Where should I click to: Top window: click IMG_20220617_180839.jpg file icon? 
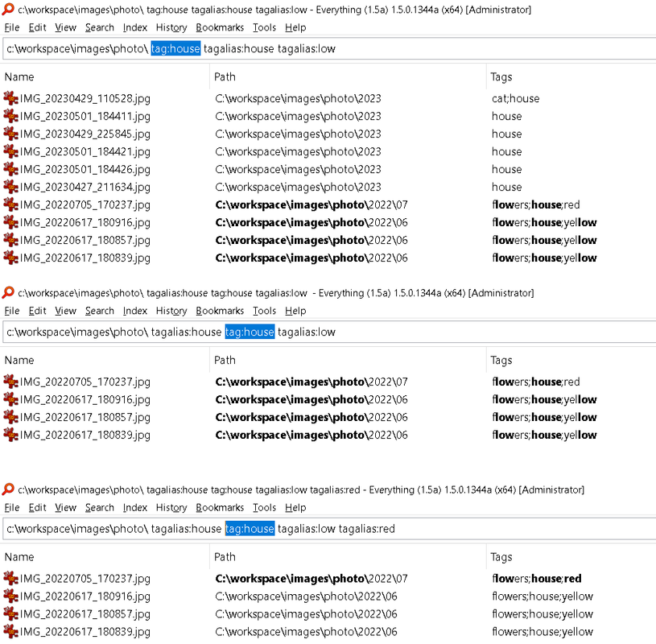click(10, 258)
